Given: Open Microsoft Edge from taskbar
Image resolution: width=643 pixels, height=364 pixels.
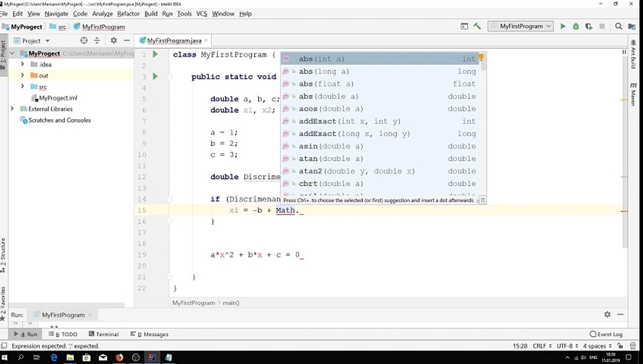Looking at the screenshot, I should point(54,357).
